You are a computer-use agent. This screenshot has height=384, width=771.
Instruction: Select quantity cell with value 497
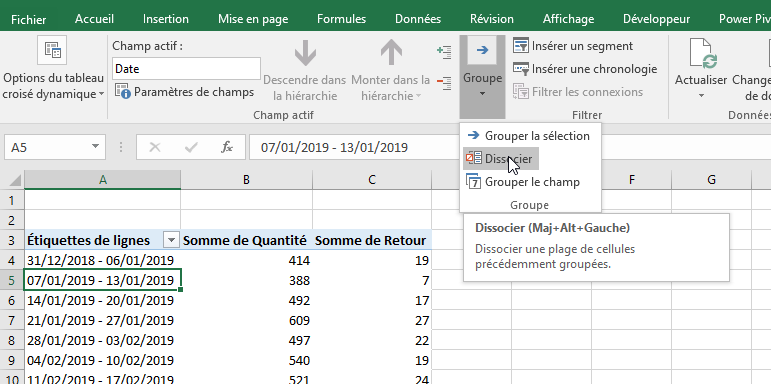246,340
